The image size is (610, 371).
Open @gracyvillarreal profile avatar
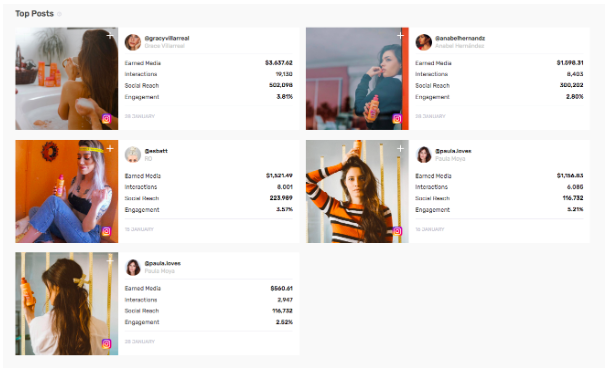tap(133, 42)
